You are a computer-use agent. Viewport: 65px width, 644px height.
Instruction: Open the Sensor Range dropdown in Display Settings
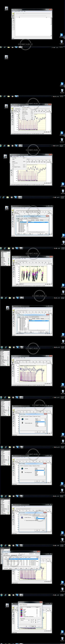click(x=25, y=620)
